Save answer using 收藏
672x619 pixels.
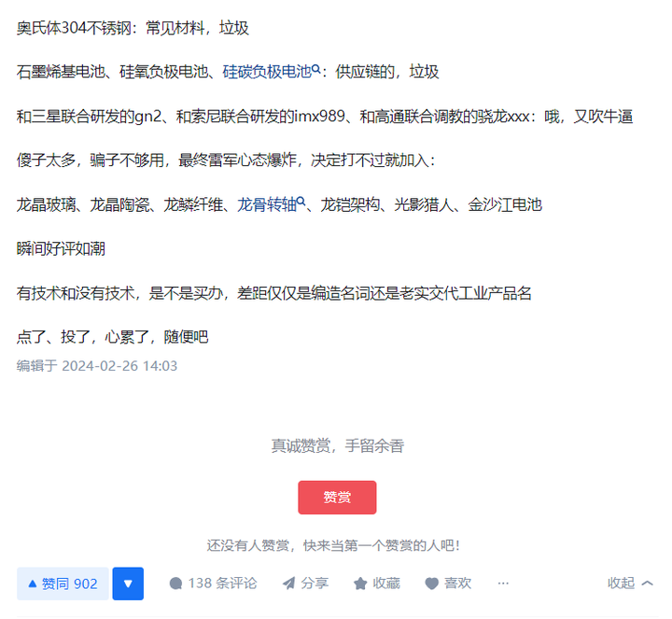(377, 583)
